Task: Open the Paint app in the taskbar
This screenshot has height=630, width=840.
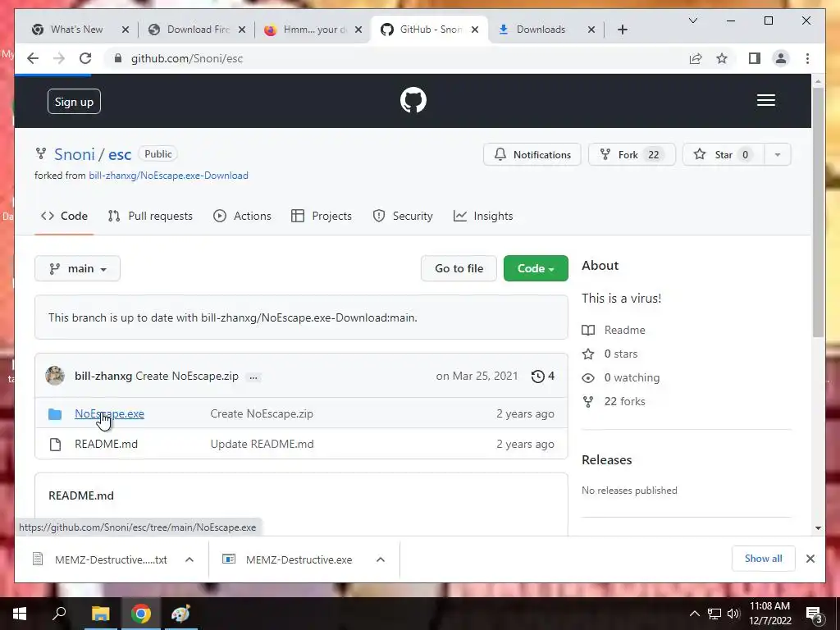Action: pos(181,614)
